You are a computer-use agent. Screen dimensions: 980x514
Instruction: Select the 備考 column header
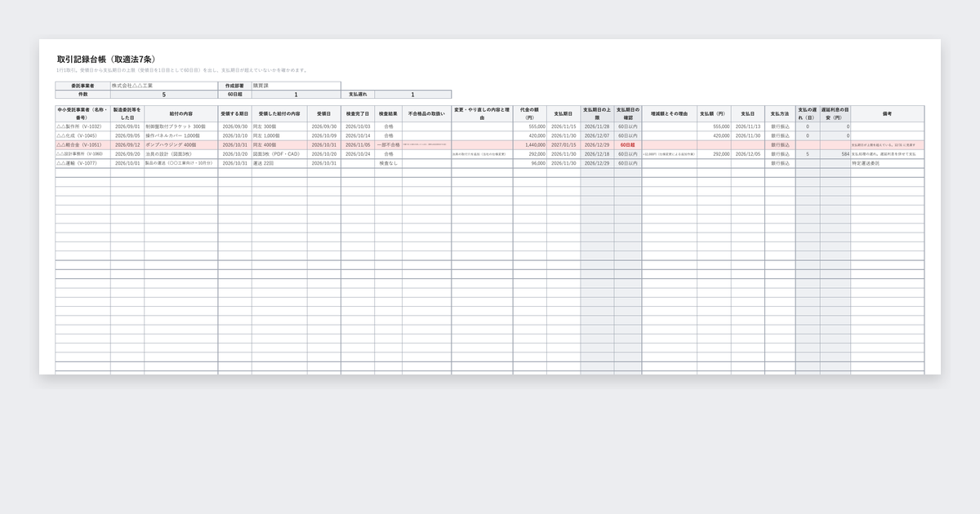point(887,113)
